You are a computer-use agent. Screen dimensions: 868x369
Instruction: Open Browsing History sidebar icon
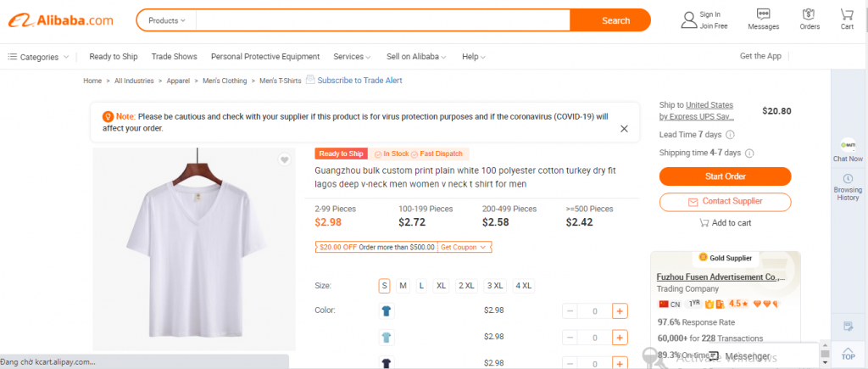848,178
